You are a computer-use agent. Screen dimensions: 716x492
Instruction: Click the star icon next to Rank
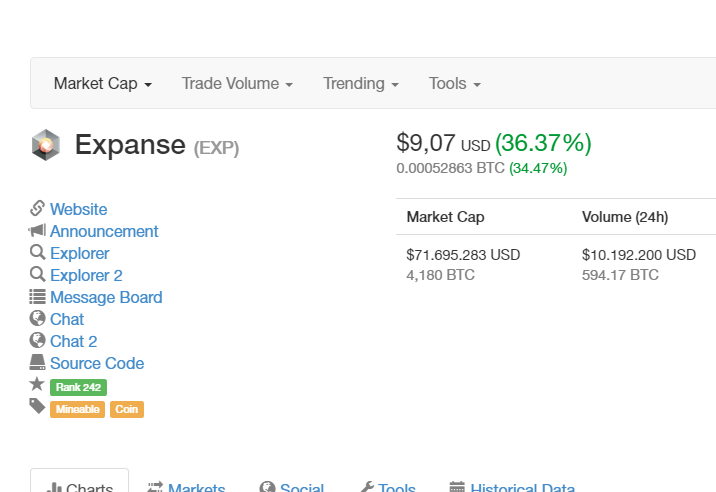(x=38, y=385)
